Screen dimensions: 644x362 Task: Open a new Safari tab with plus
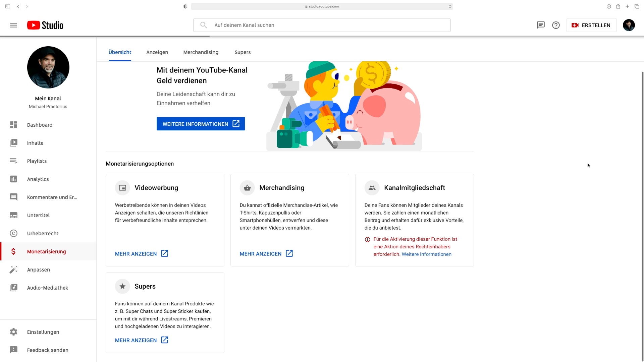pos(627,6)
